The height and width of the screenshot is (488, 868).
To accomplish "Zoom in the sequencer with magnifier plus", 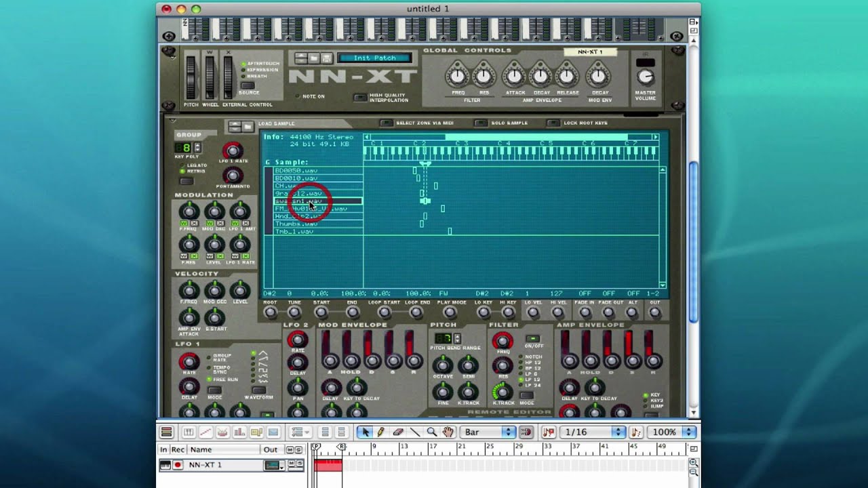I will (x=693, y=463).
